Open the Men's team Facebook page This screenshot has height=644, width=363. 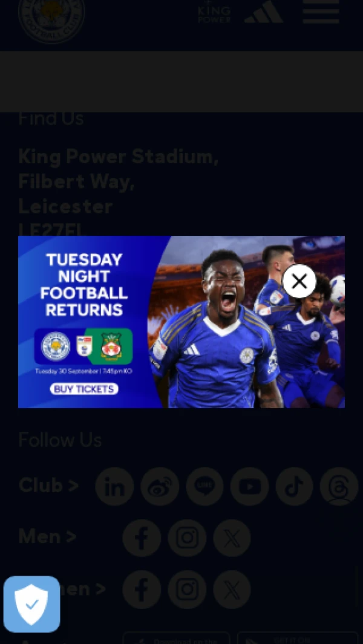(142, 538)
